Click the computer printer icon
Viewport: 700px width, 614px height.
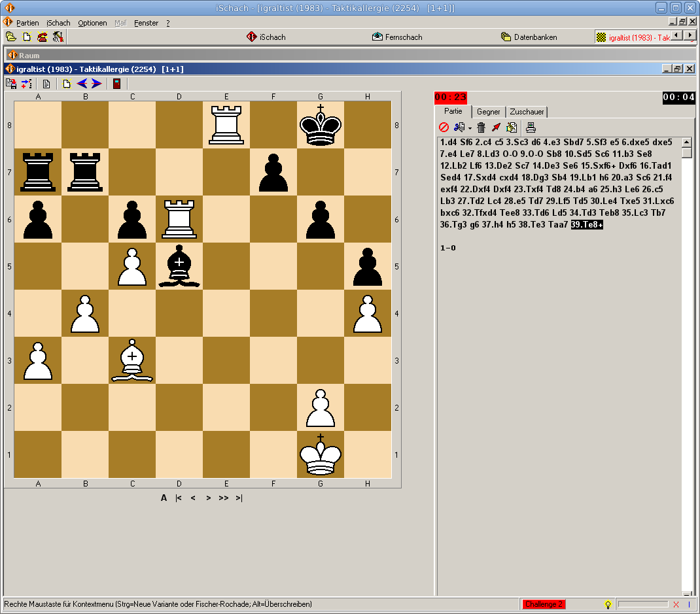coord(531,128)
